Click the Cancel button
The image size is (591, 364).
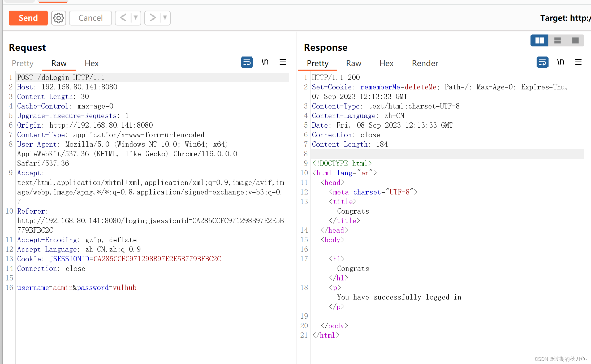[90, 18]
